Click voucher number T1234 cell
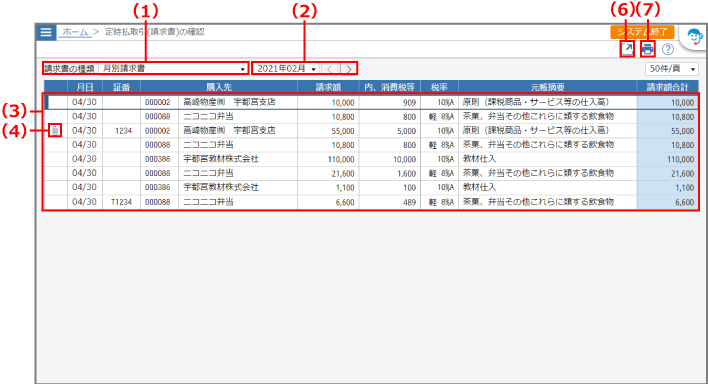Screen dimensions: 708x384 click(121, 202)
